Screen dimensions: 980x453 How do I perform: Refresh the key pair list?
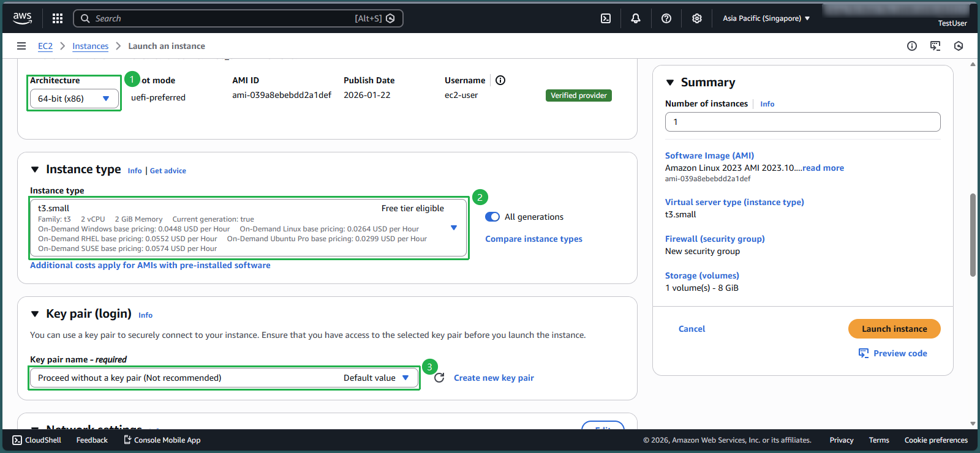pos(439,378)
